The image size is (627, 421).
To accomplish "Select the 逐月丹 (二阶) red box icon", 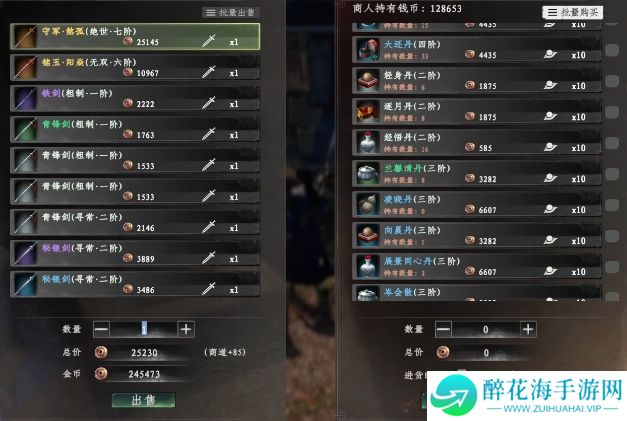I will (367, 111).
